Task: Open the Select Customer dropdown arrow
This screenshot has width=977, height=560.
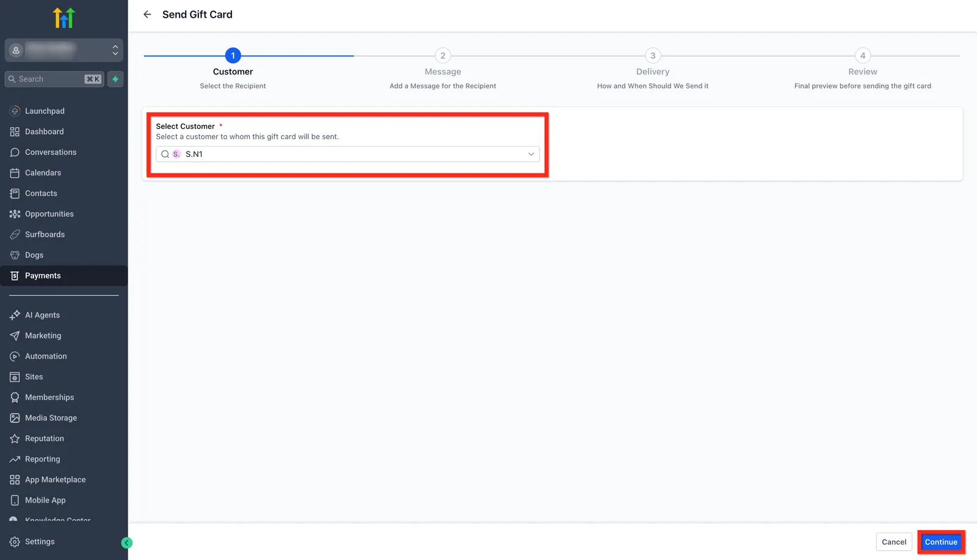Action: click(531, 155)
